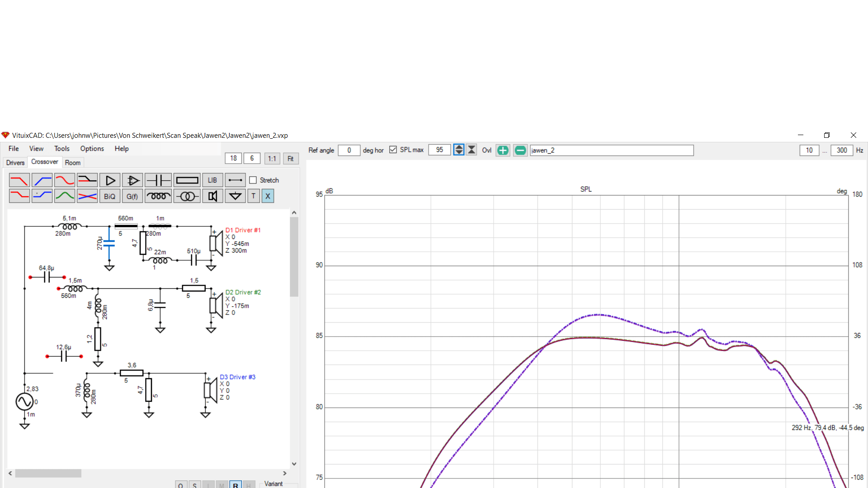
Task: Select the green band-pass filter tool
Action: [x=65, y=196]
